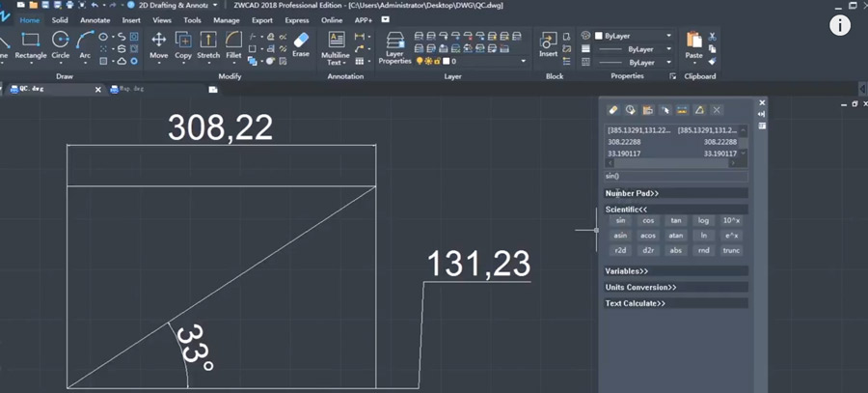Screen dimensions: 868x393
Task: Click the Stretch tool icon
Action: (208, 43)
